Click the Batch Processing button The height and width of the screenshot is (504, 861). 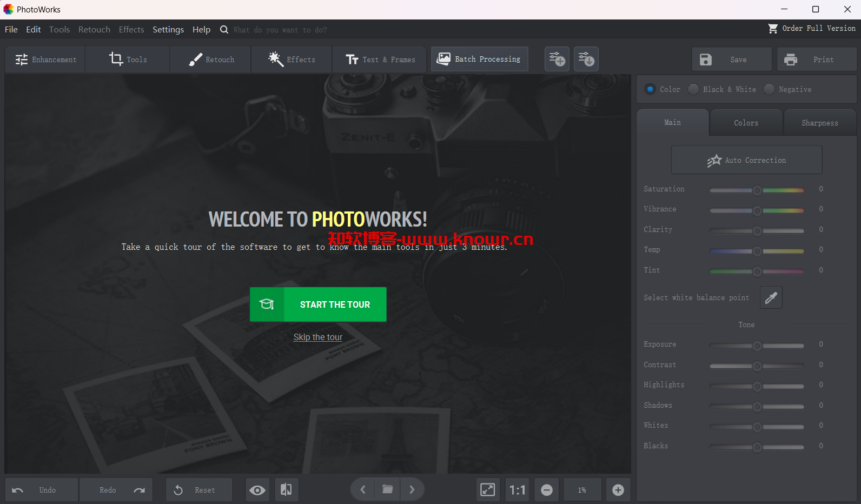(x=479, y=59)
